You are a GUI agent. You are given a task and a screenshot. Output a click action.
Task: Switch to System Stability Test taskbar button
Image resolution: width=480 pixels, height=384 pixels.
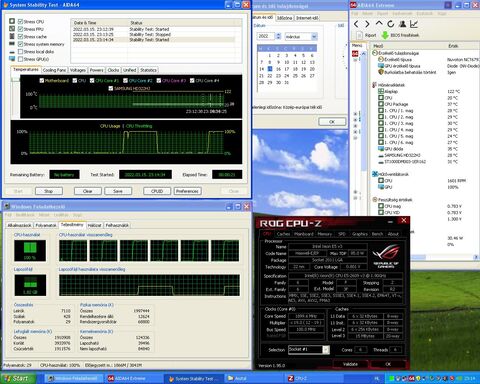193,378
